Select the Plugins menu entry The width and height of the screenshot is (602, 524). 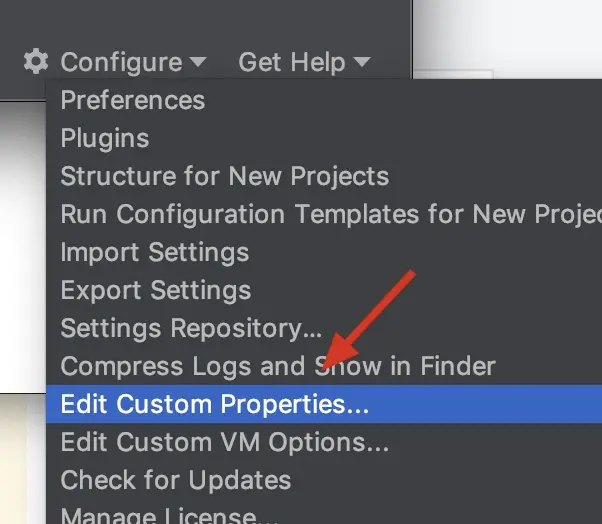point(105,138)
